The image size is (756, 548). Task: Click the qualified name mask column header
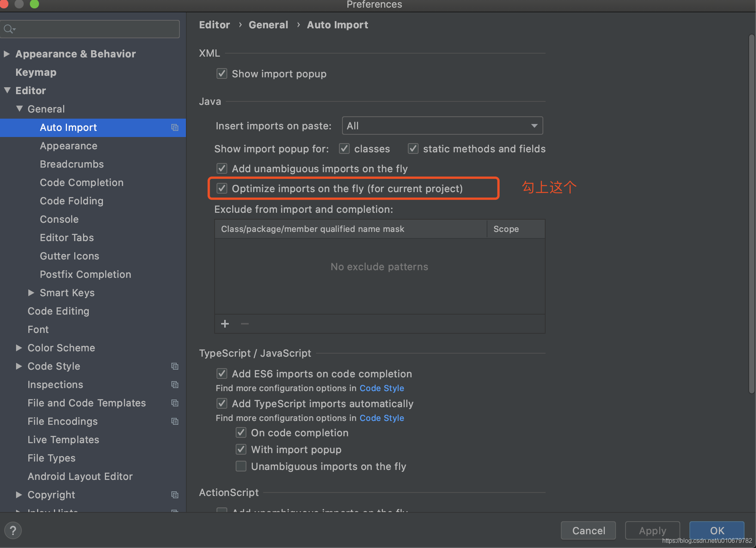(x=351, y=229)
